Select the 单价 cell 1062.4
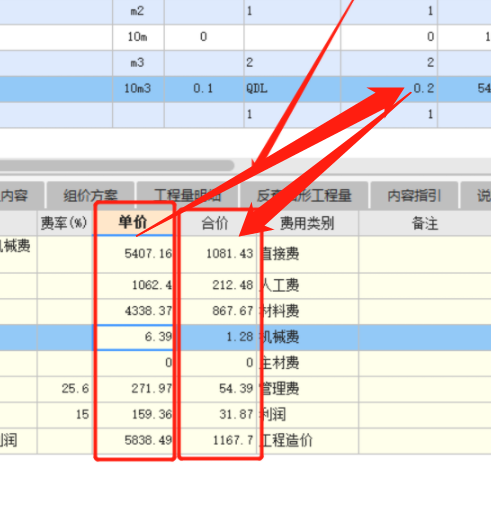 pyautogui.click(x=133, y=286)
